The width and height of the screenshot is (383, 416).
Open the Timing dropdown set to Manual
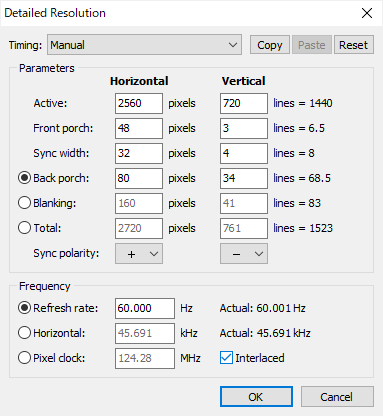[144, 45]
